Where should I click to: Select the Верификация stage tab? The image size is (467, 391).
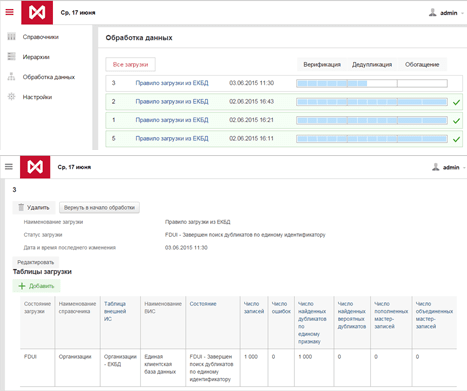point(322,64)
